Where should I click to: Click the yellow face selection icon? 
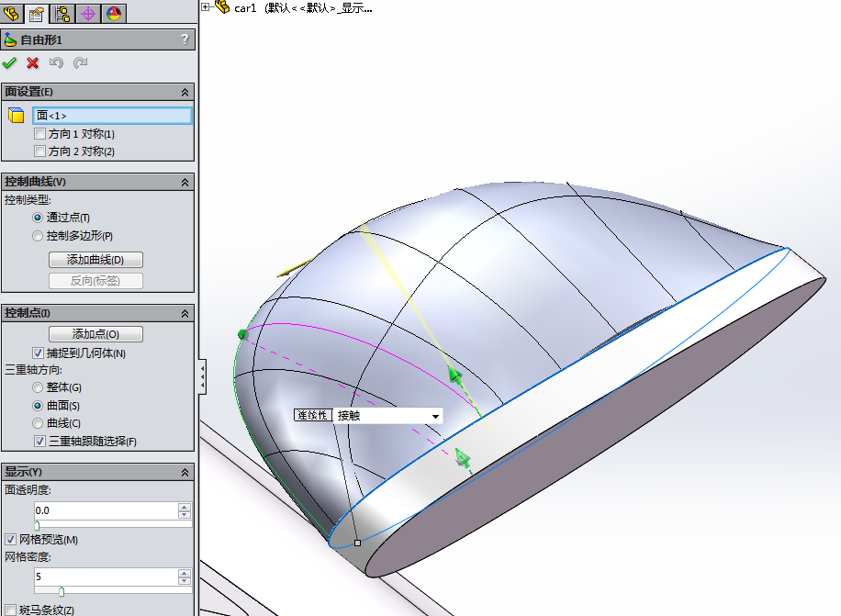coord(17,115)
